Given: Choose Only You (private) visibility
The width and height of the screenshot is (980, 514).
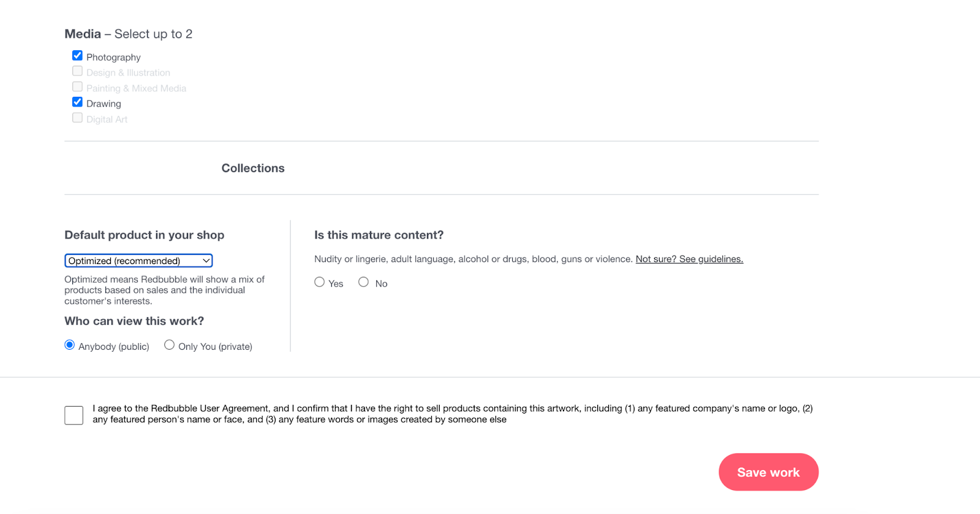Looking at the screenshot, I should click(169, 344).
